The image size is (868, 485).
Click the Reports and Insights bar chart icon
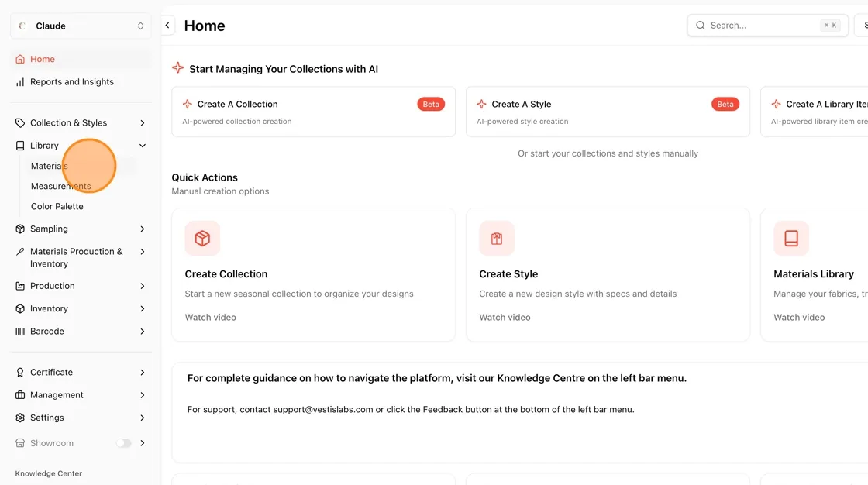[20, 82]
